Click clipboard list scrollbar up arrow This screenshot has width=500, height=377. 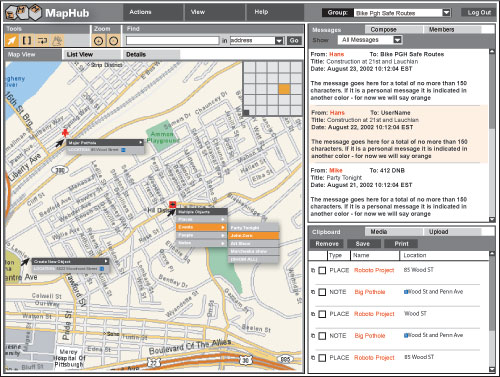coord(492,254)
